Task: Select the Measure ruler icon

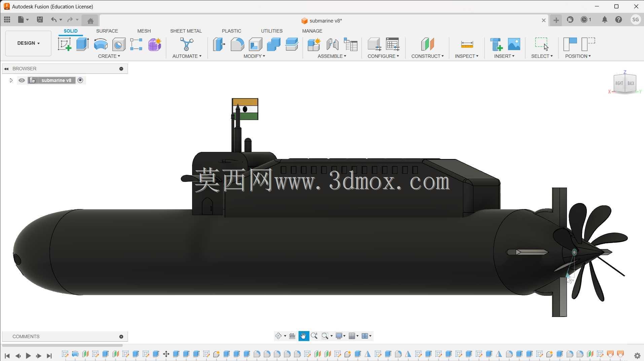Action: pyautogui.click(x=467, y=44)
